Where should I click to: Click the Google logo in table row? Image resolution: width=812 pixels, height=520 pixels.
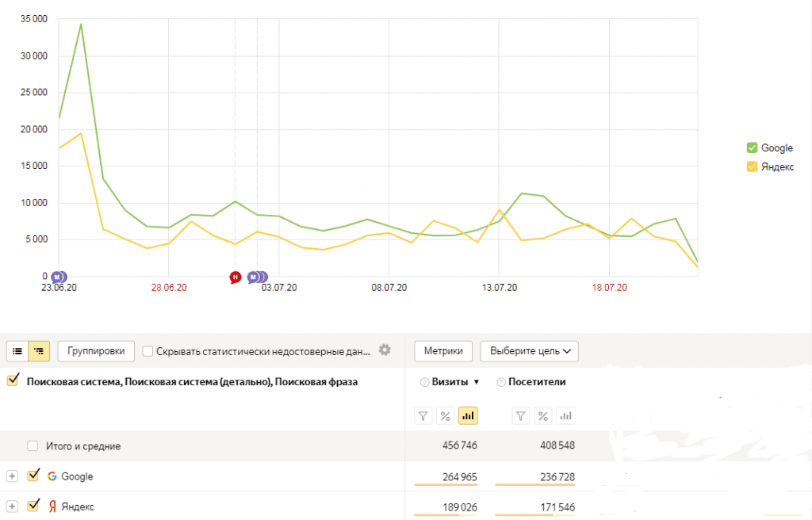[x=52, y=476]
